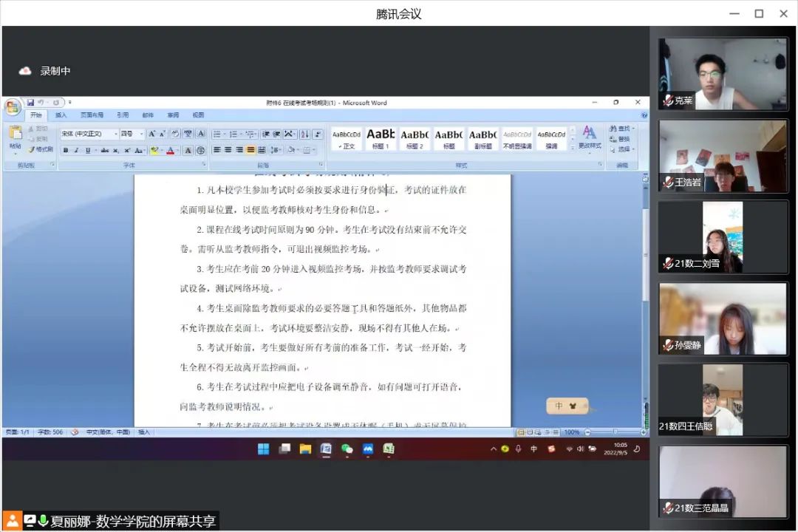Apply the 标题 1 style
The width and height of the screenshot is (798, 532).
click(381, 137)
